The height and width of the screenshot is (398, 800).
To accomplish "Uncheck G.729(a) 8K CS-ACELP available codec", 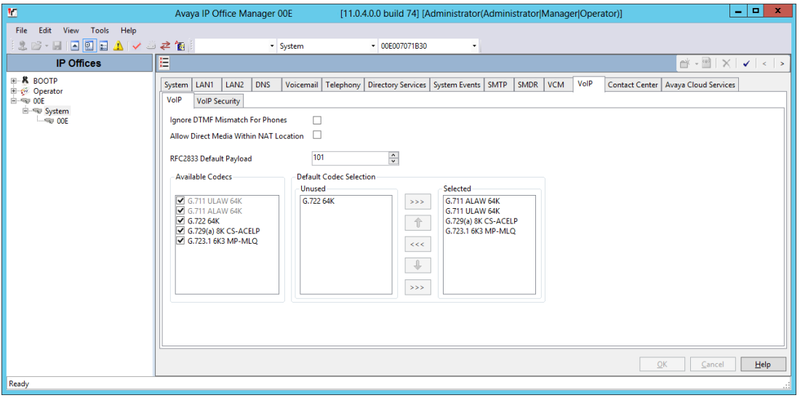I will tap(180, 231).
